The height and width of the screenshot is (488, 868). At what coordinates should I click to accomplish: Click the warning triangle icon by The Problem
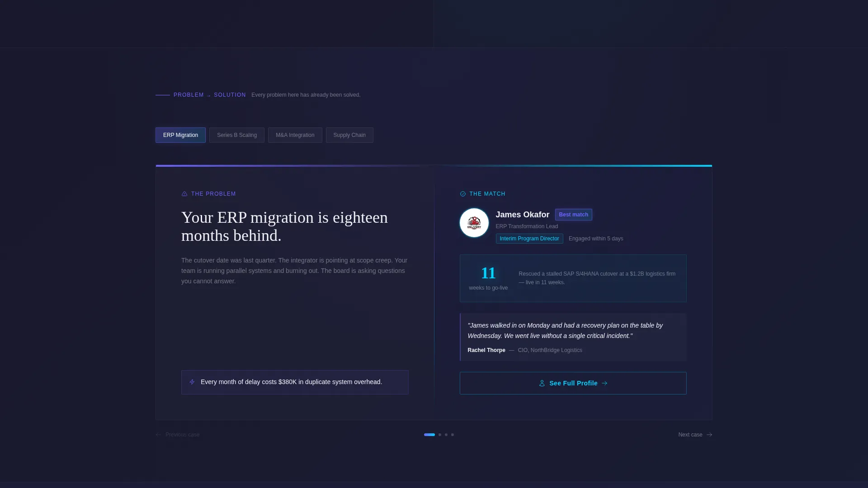(x=184, y=194)
